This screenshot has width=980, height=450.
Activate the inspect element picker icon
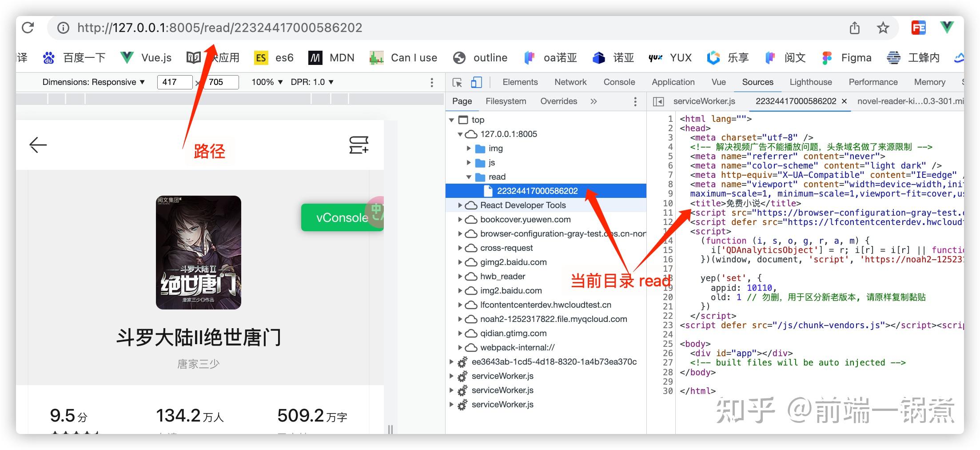tap(457, 82)
